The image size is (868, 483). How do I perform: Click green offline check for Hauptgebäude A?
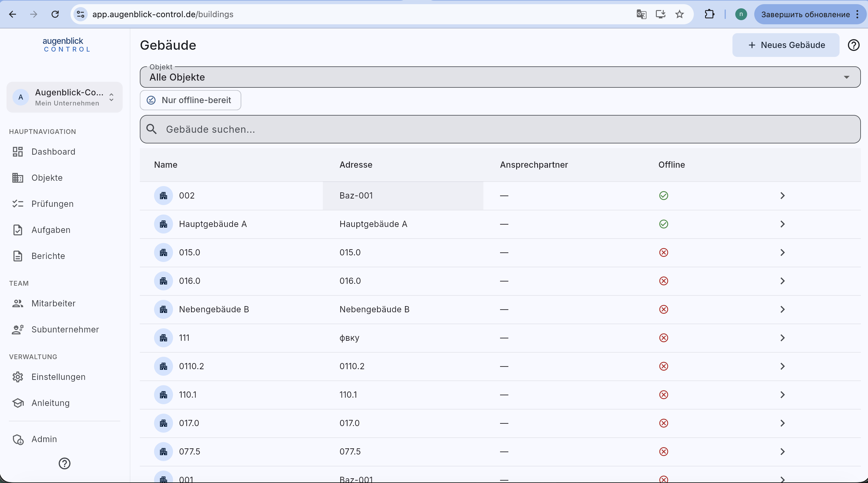coord(664,224)
